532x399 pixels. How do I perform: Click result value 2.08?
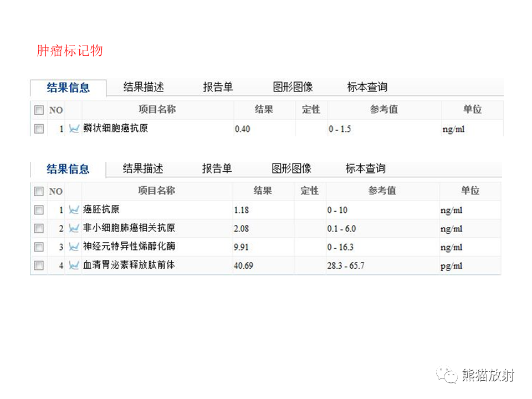pos(241,229)
